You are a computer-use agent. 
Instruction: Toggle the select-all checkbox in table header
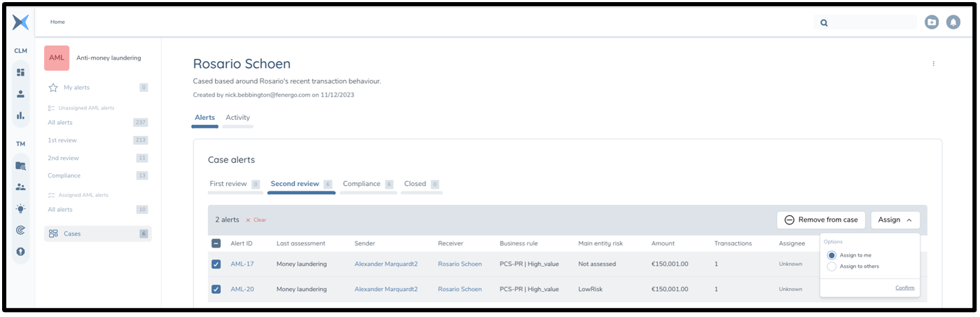(216, 243)
